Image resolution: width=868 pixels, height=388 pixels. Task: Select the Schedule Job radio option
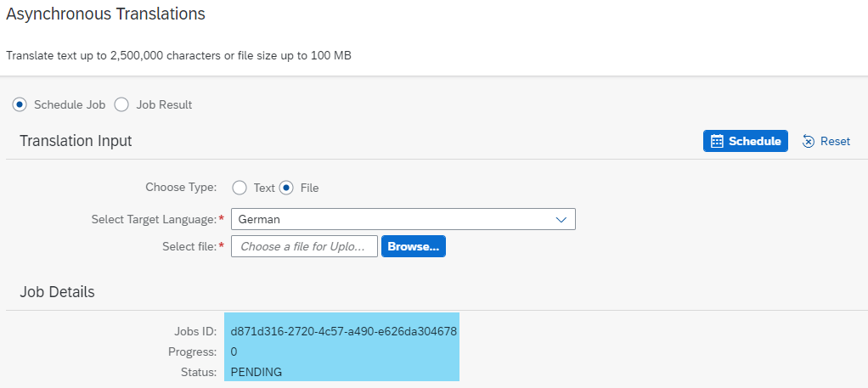coord(20,104)
